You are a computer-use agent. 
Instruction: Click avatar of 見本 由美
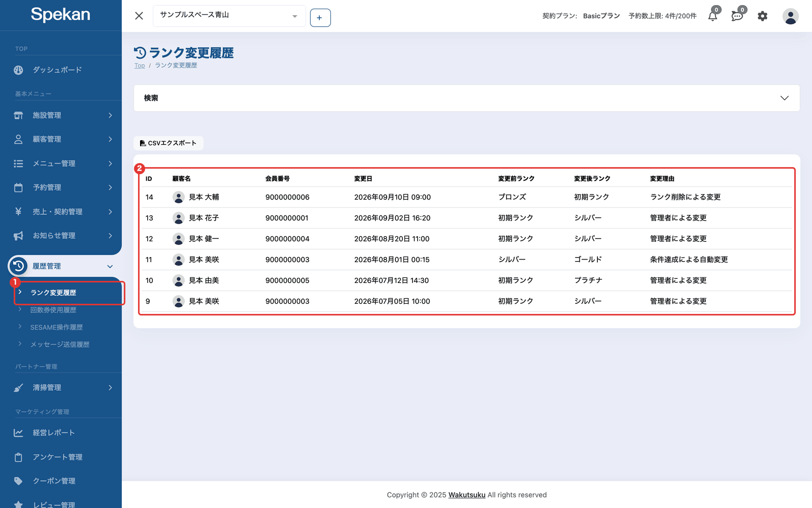tap(179, 280)
